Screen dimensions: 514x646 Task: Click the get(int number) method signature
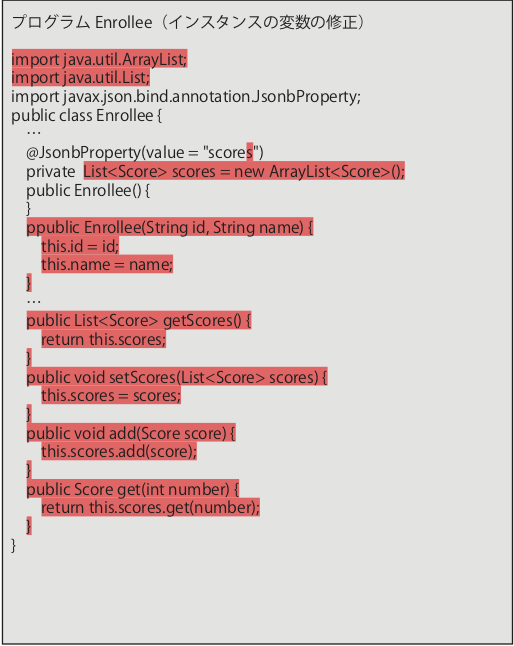(133, 489)
